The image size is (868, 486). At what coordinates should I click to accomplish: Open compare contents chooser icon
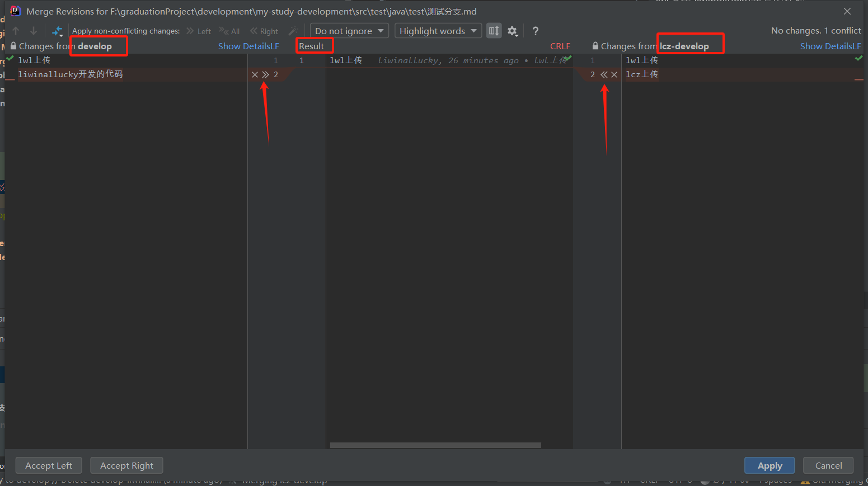coord(58,31)
